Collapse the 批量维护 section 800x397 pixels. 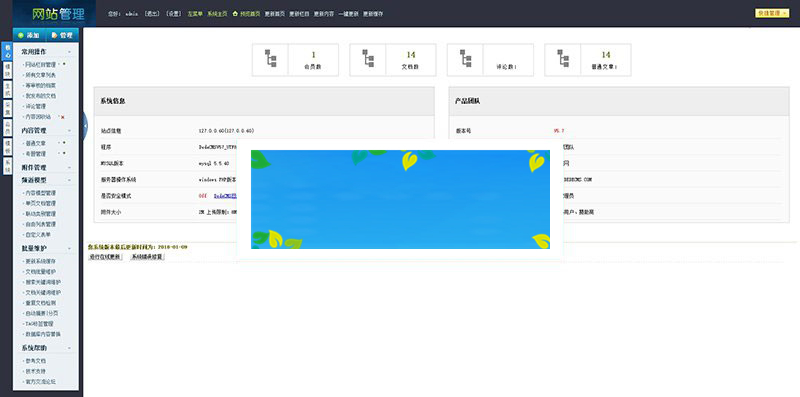point(69,249)
